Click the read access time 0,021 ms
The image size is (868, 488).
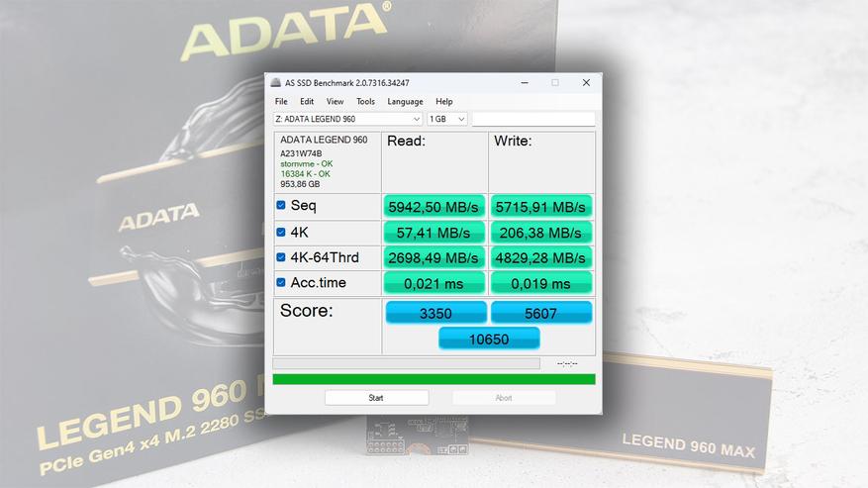pos(434,283)
